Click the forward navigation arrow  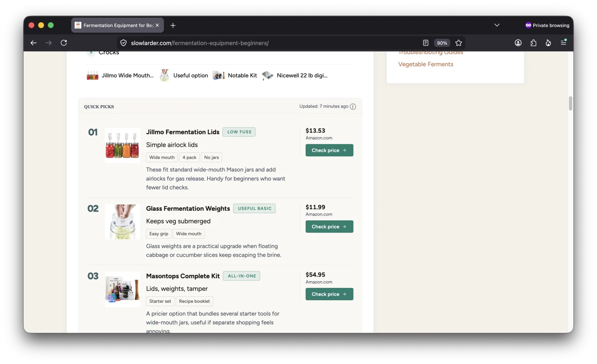49,43
